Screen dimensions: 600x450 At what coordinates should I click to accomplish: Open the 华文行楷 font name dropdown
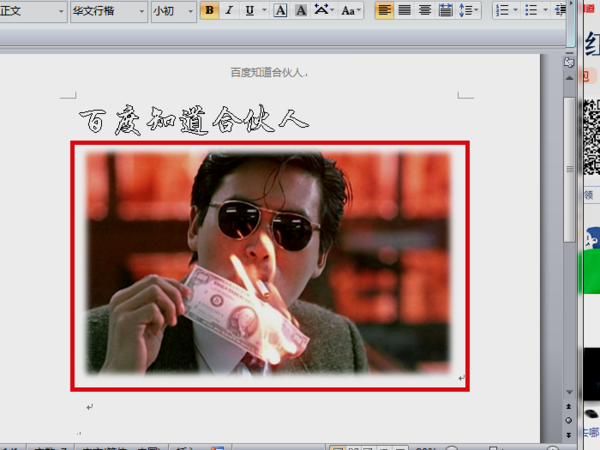click(x=142, y=11)
